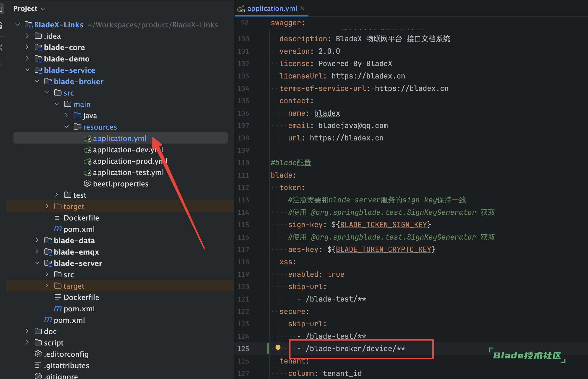Click the Spring icon of application-dev.yml

(x=88, y=150)
